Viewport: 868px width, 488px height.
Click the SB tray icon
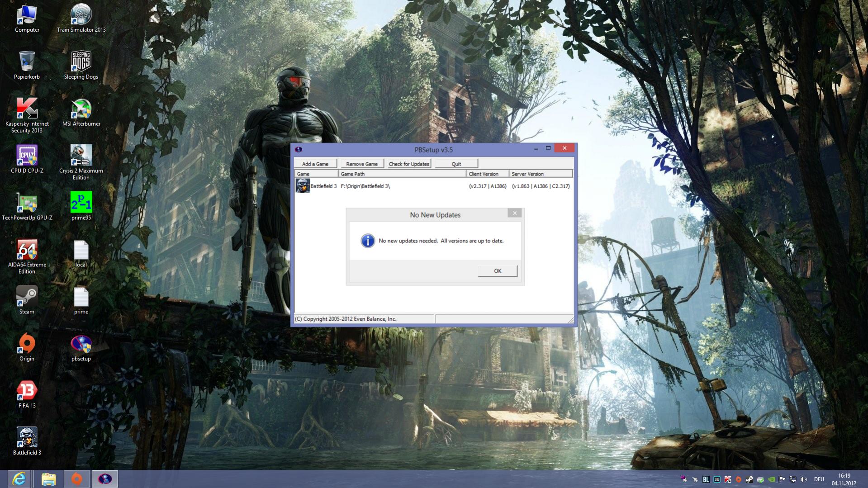(717, 479)
